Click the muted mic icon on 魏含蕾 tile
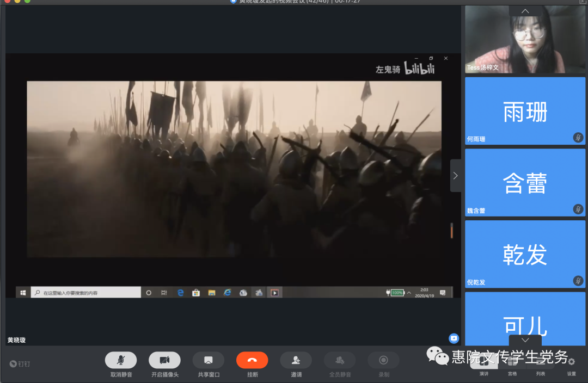The width and height of the screenshot is (588, 383). click(578, 209)
